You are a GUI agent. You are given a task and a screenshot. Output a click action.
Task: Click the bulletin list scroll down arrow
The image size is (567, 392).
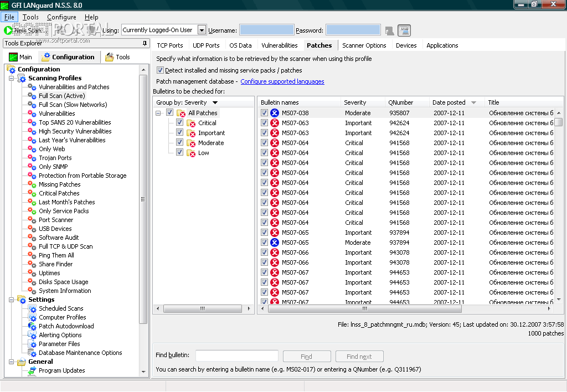click(559, 300)
